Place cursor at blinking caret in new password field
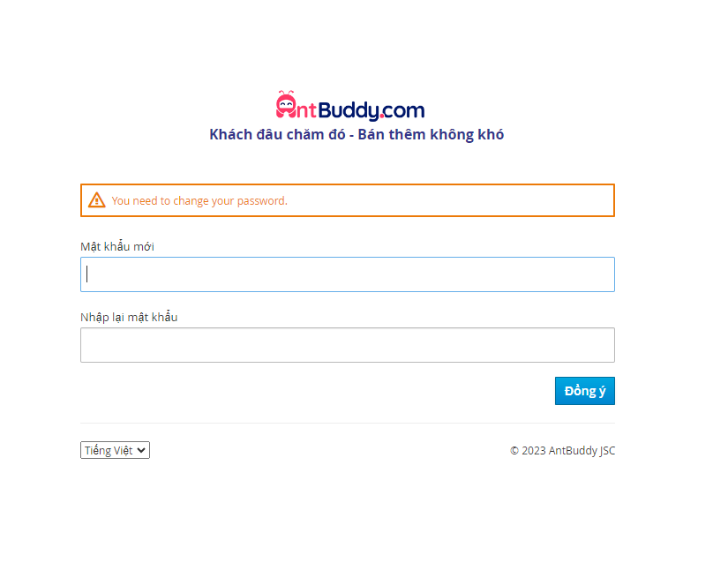 pos(87,274)
